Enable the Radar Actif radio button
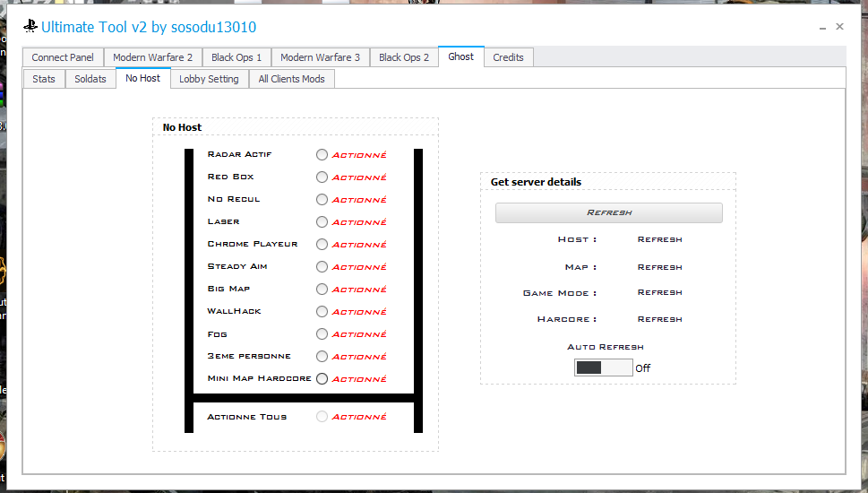Screen dimensions: 868x493 (322, 154)
